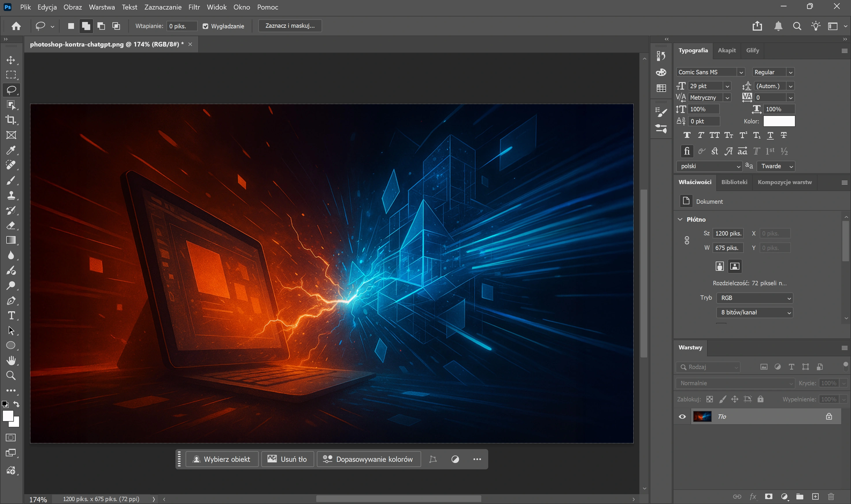Open the Comic Sans MS font dropdown

(741, 72)
